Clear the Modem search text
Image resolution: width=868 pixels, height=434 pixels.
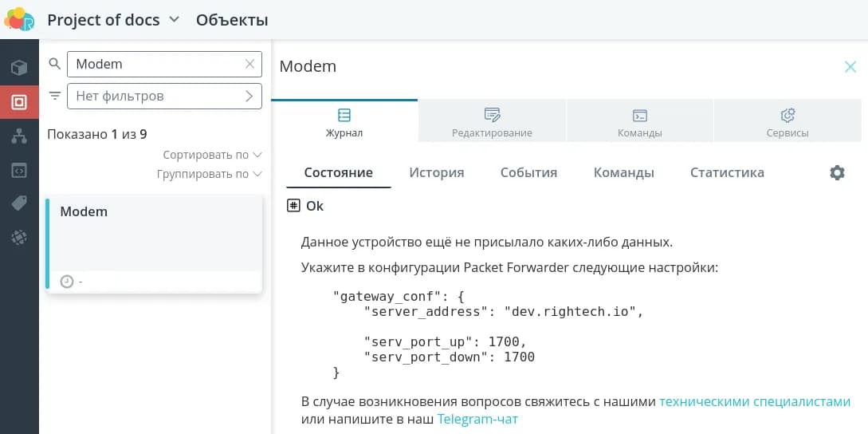pyautogui.click(x=250, y=64)
